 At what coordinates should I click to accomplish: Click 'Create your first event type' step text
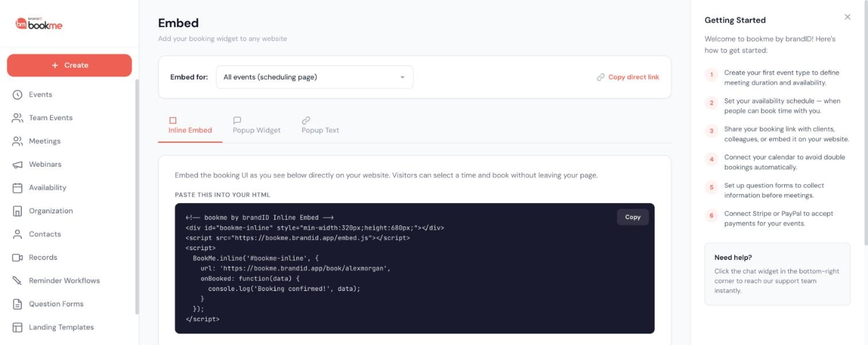pyautogui.click(x=782, y=78)
